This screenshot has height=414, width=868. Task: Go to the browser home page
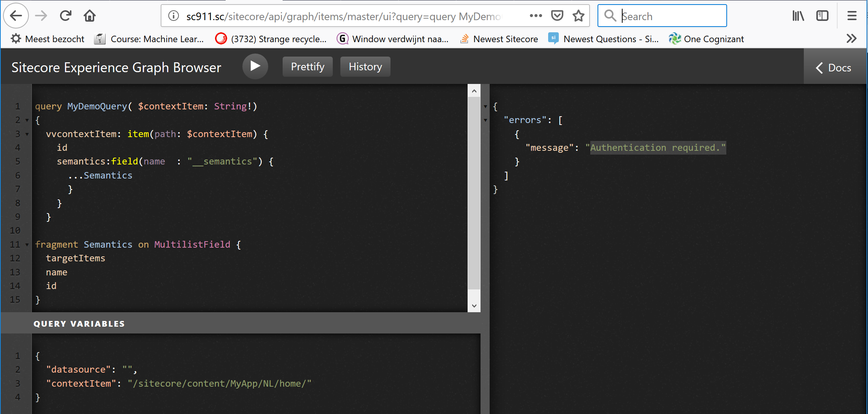pyautogui.click(x=90, y=16)
